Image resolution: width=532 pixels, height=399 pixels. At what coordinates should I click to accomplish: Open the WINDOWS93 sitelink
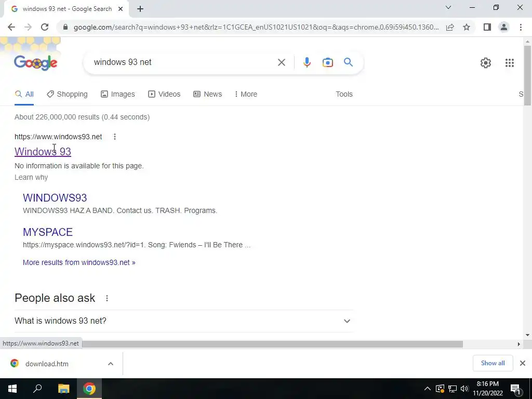(x=55, y=198)
